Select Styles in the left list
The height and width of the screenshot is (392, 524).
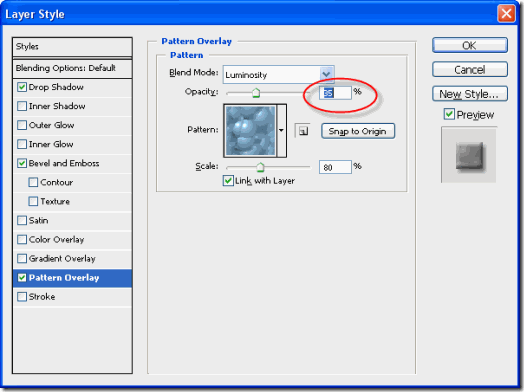(x=72, y=47)
